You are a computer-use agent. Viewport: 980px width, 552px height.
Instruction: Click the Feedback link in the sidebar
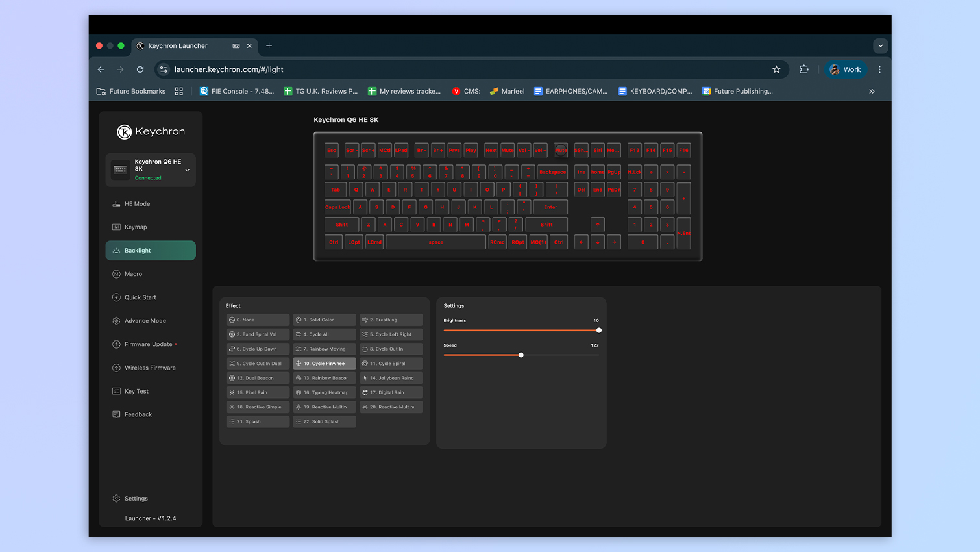tap(137, 414)
